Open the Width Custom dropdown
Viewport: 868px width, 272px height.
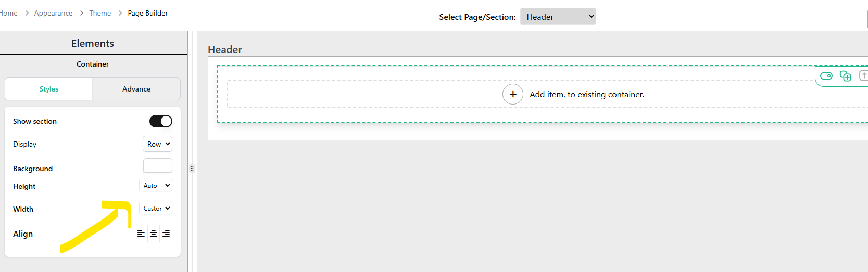156,209
